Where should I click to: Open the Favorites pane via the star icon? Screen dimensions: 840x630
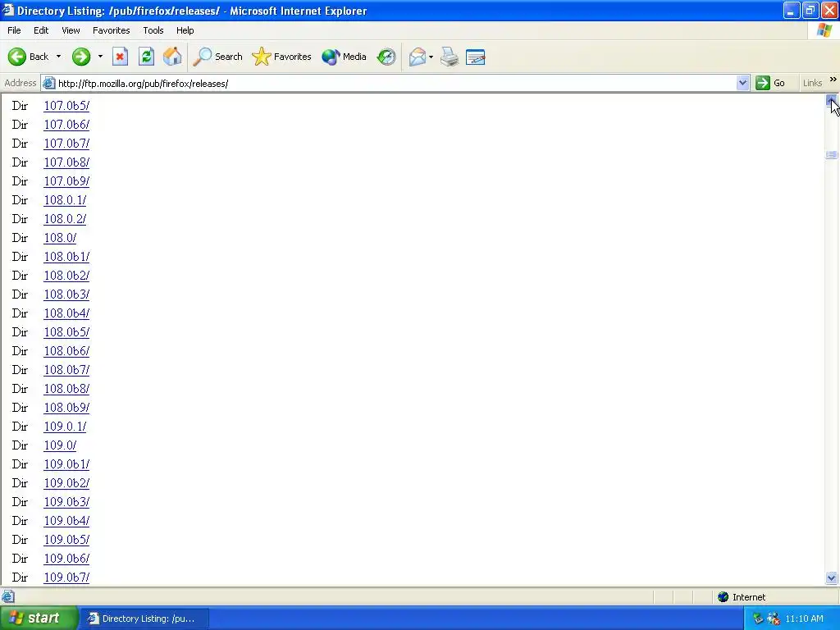tap(282, 57)
